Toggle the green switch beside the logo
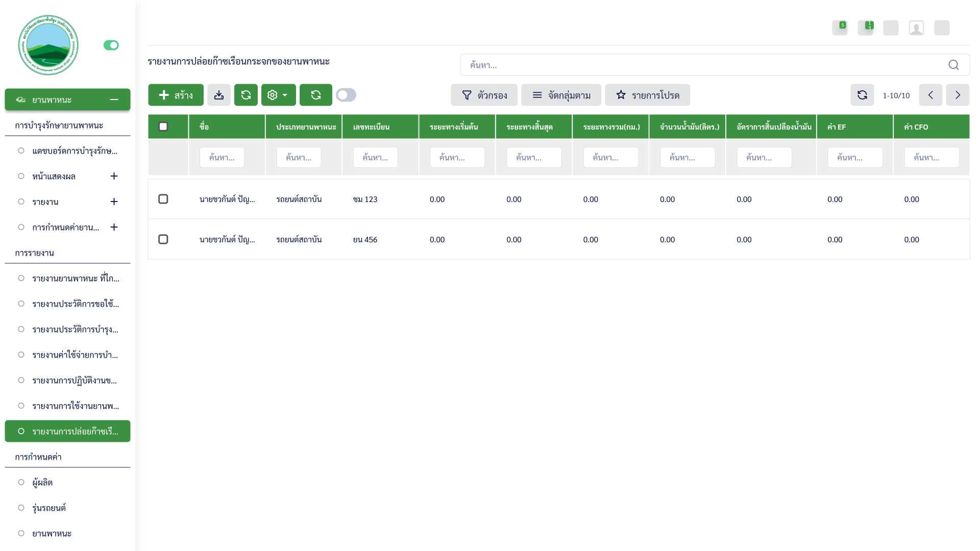Image resolution: width=980 pixels, height=551 pixels. [111, 45]
